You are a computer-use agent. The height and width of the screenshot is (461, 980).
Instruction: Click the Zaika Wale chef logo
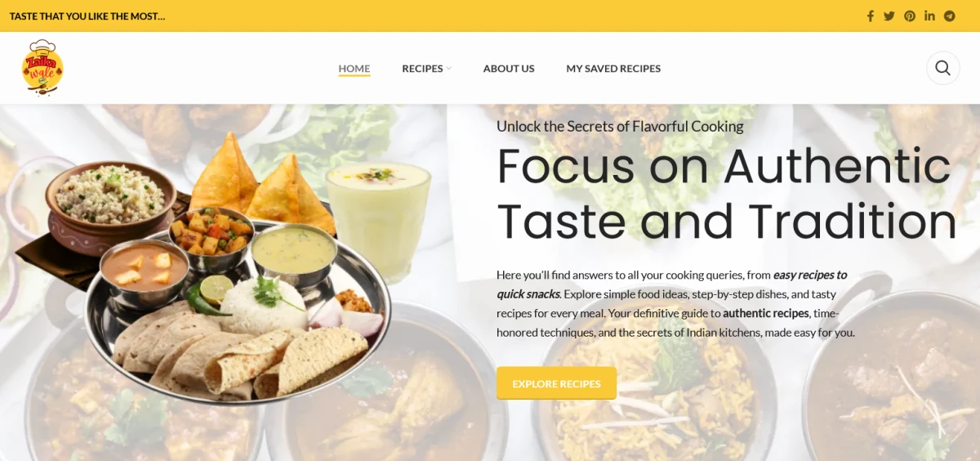(x=42, y=68)
